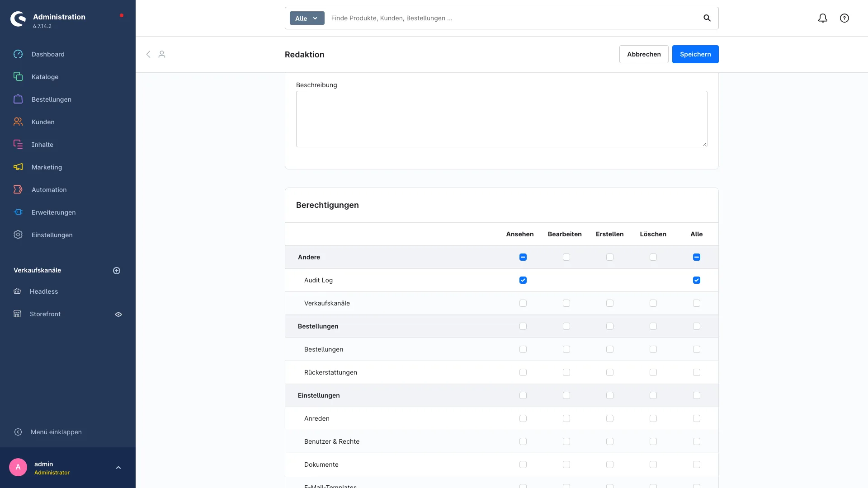Open Automation menu item
This screenshot has width=868, height=488.
point(49,190)
